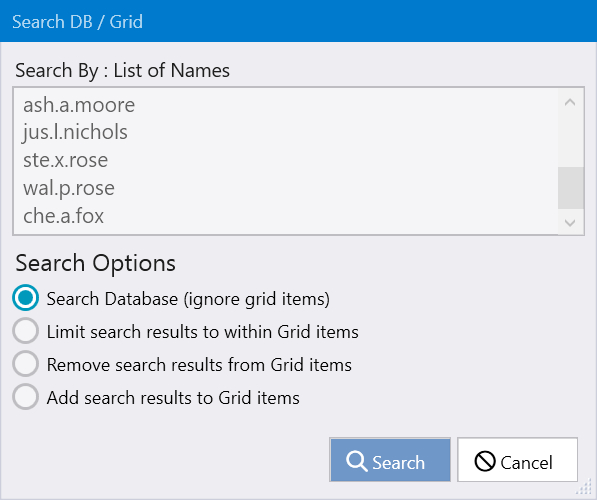Click the Search button label
Image resolution: width=597 pixels, height=500 pixels.
point(398,463)
